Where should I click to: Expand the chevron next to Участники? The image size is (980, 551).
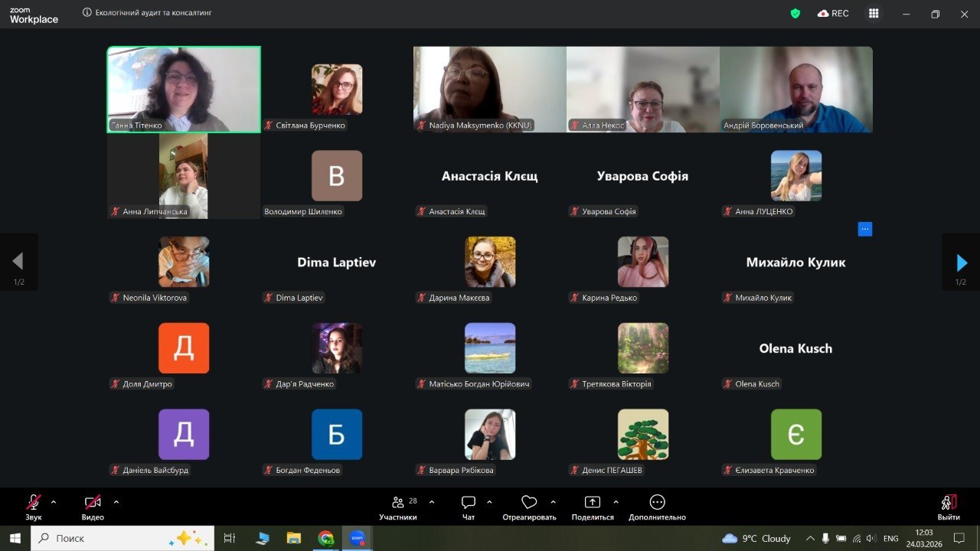[432, 502]
